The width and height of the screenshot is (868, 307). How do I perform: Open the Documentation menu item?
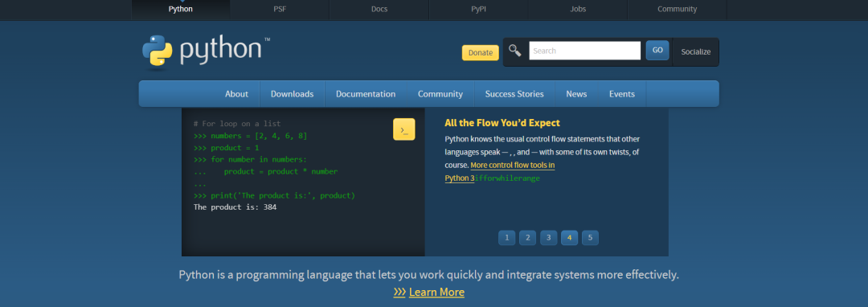(366, 94)
